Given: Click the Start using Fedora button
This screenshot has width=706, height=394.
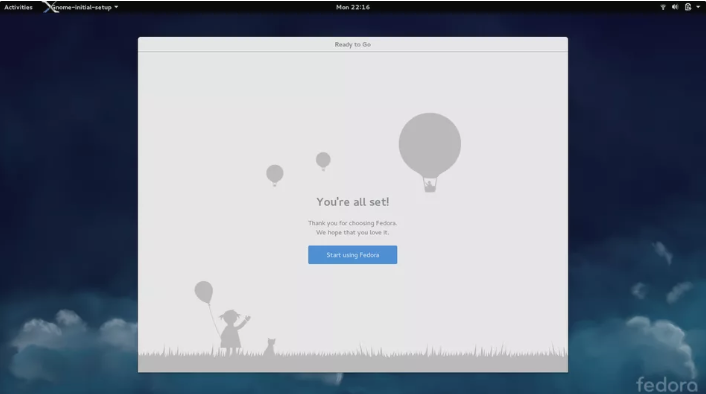Looking at the screenshot, I should pos(353,255).
